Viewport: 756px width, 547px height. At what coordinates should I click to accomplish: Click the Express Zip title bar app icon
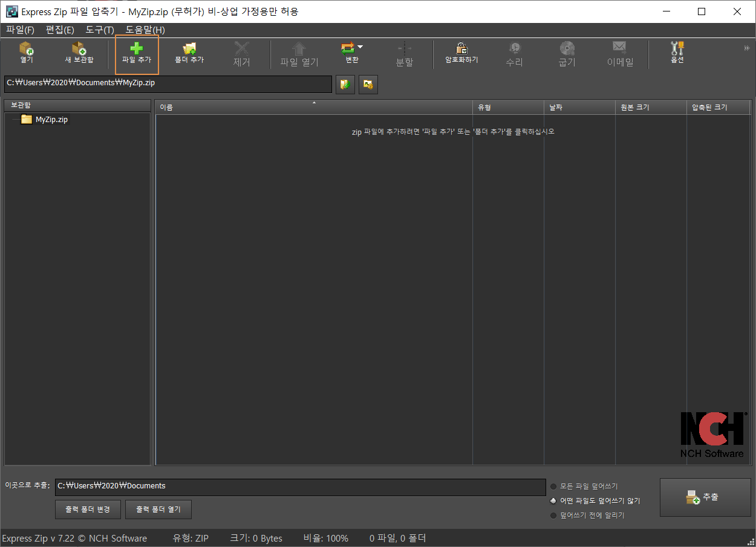pos(11,11)
